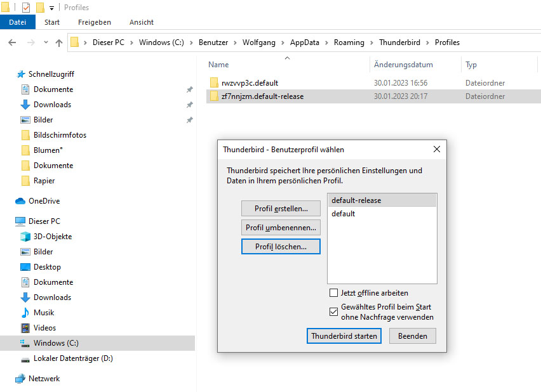Select Videos film icon under Dieser PC
The width and height of the screenshot is (541, 392).
[x=25, y=328]
